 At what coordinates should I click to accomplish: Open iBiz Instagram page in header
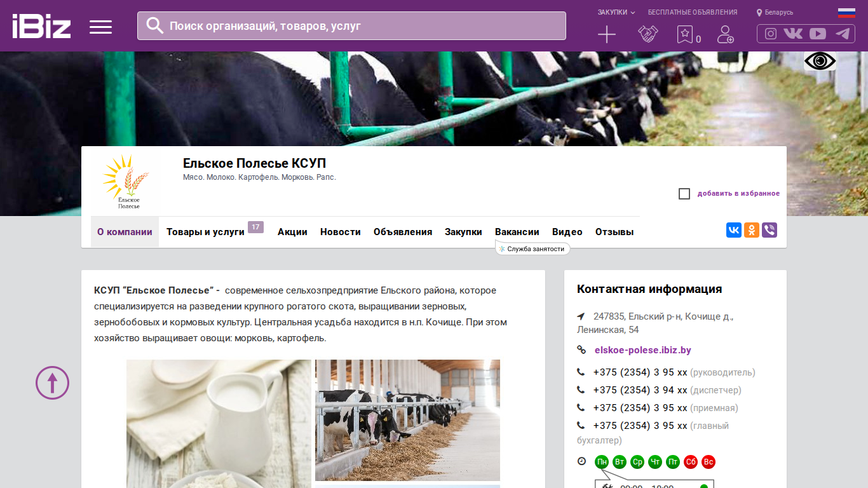pos(771,34)
